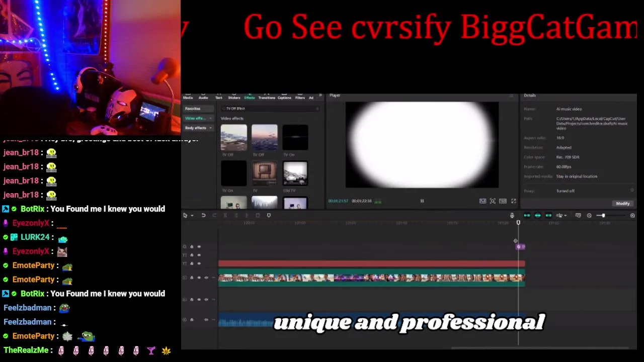Select the retro TV effect thumbnail
Image resolution: width=644 pixels, height=362 pixels.
coord(265,173)
